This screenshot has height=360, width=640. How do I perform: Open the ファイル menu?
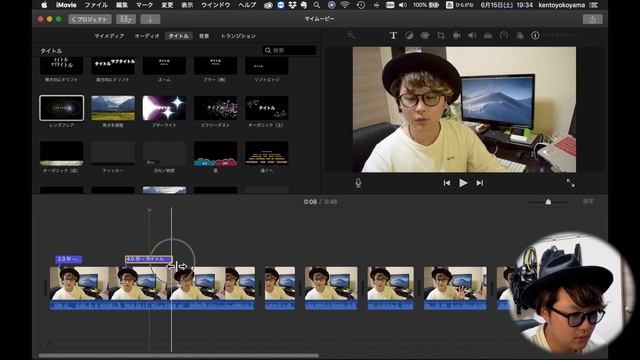pos(96,5)
